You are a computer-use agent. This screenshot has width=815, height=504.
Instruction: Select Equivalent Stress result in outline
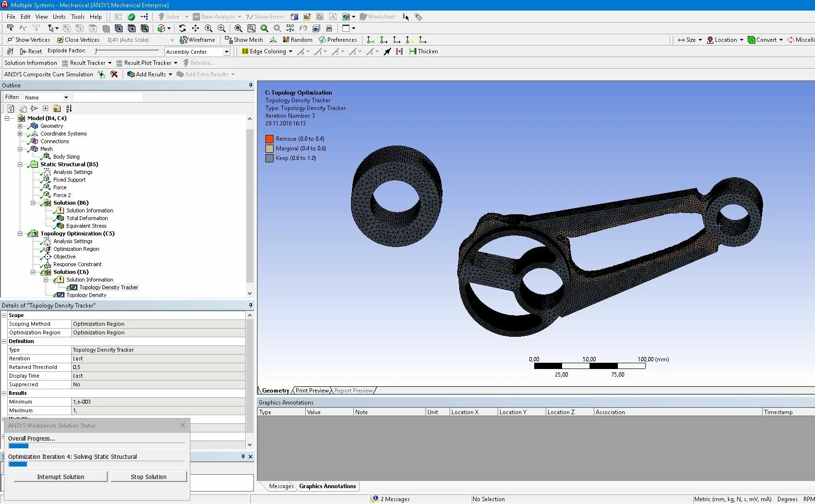(x=87, y=226)
